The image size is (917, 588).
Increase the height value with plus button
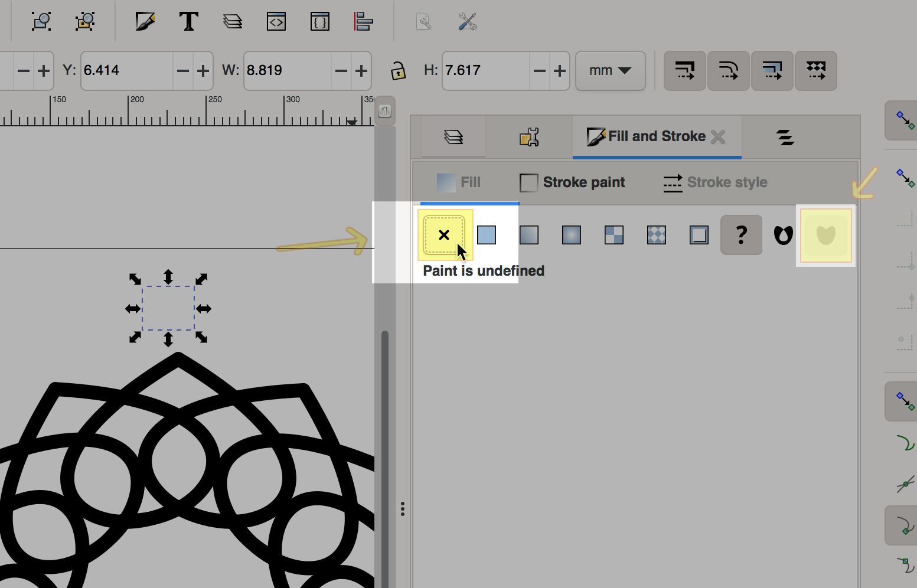(559, 71)
